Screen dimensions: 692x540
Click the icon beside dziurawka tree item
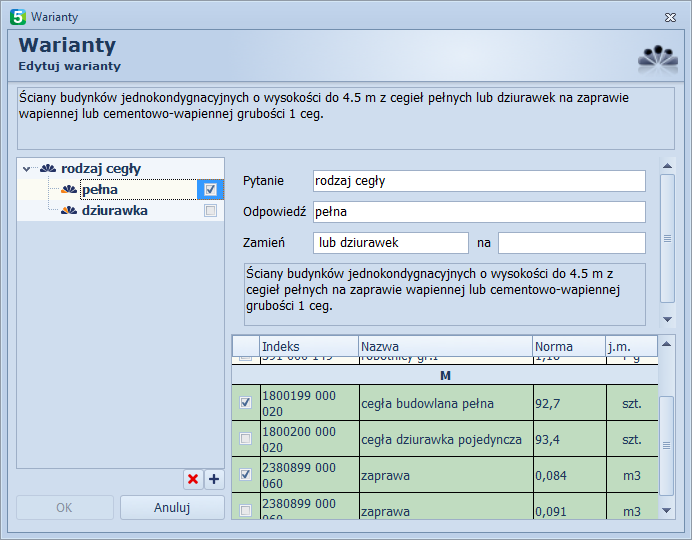click(x=69, y=211)
